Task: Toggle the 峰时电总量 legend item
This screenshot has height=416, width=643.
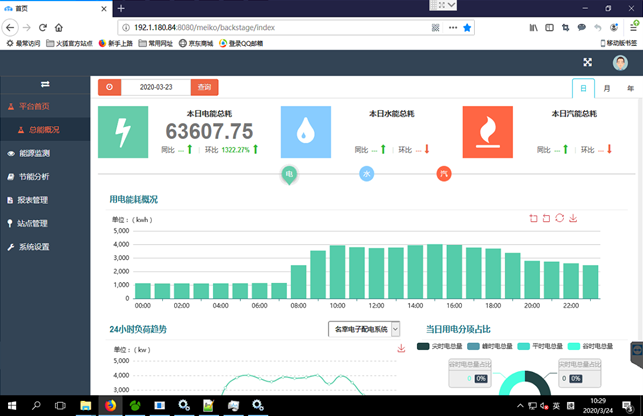Action: point(490,346)
